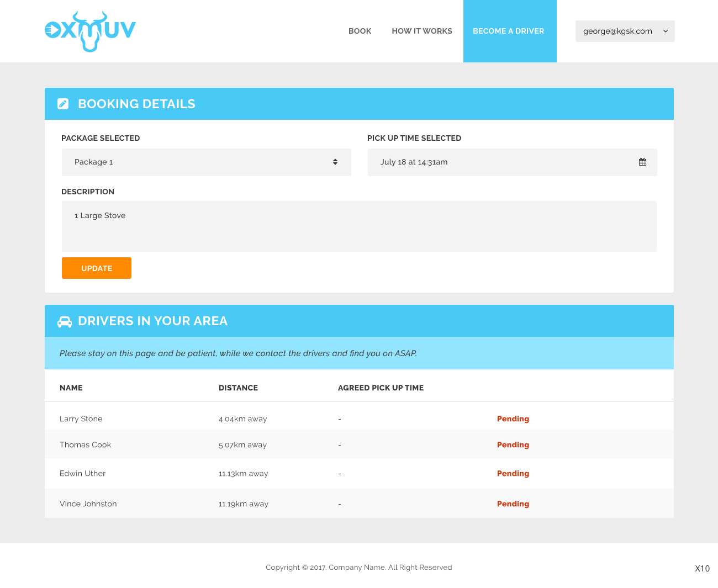This screenshot has height=588, width=718.
Task: Open the Book menu item
Action: point(360,31)
